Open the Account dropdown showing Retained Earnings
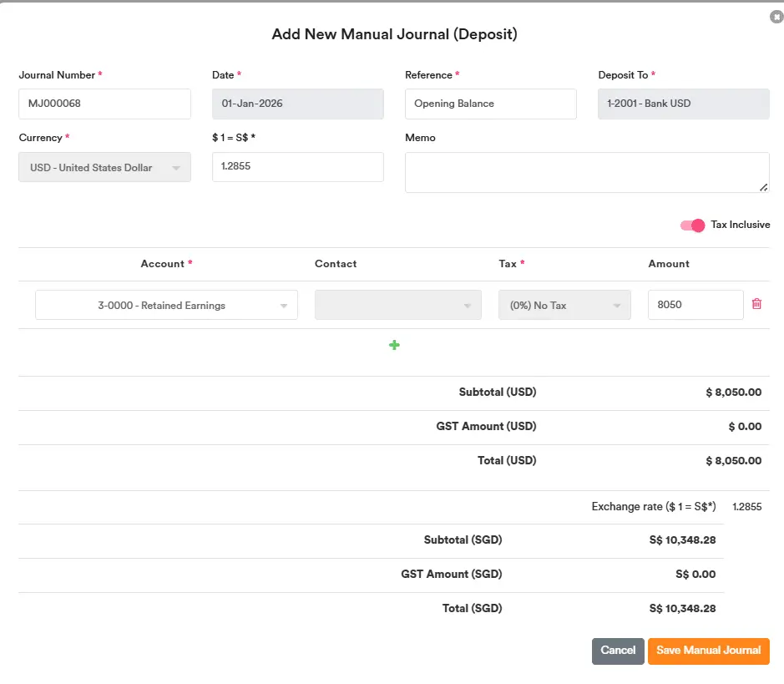 tap(166, 306)
